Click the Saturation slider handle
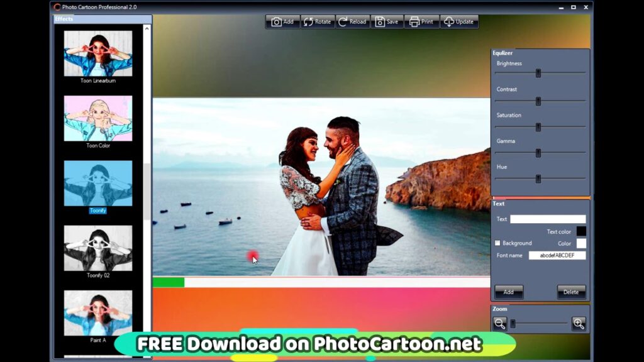This screenshot has height=362, width=644. coord(538,127)
